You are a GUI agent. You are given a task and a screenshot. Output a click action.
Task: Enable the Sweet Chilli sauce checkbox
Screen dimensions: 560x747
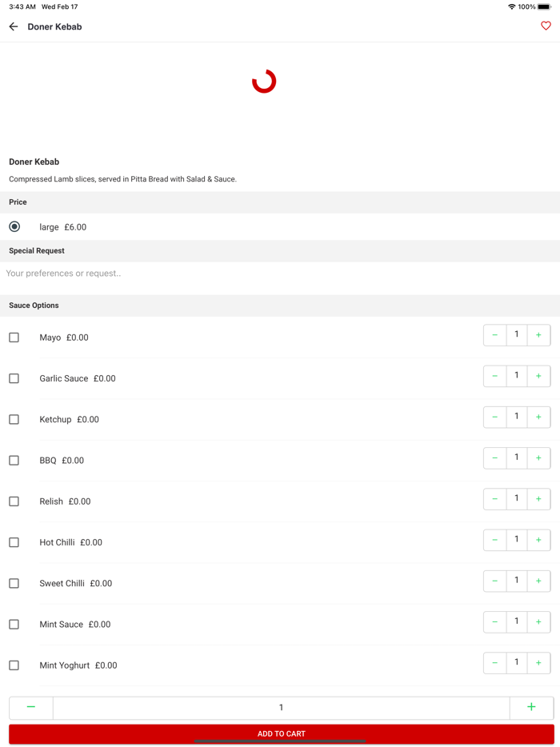pos(14,583)
